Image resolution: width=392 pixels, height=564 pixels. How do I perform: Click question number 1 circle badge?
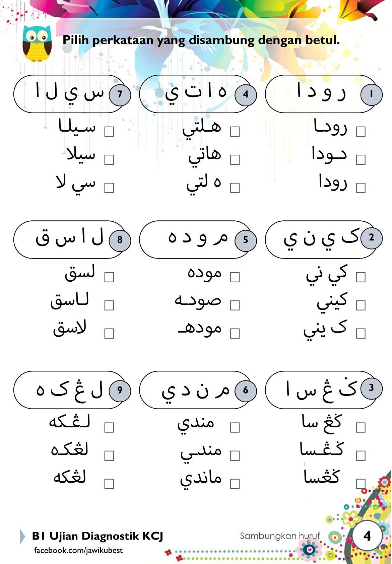[371, 94]
